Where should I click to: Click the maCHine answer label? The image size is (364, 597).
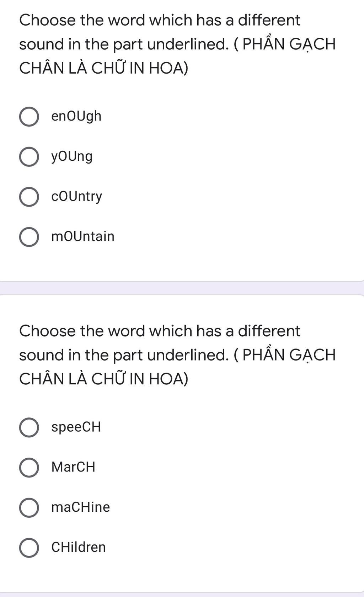coord(81,507)
